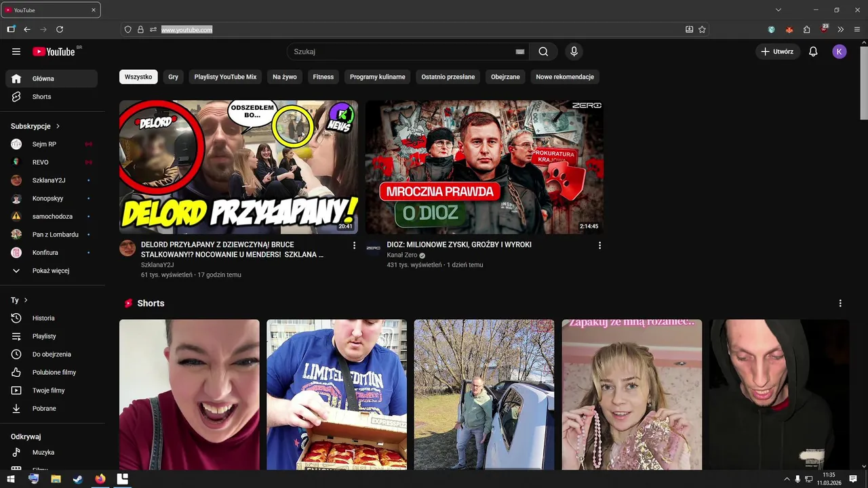Open the Konfitura subscription channel
Viewport: 868px width, 488px height.
coord(52,253)
